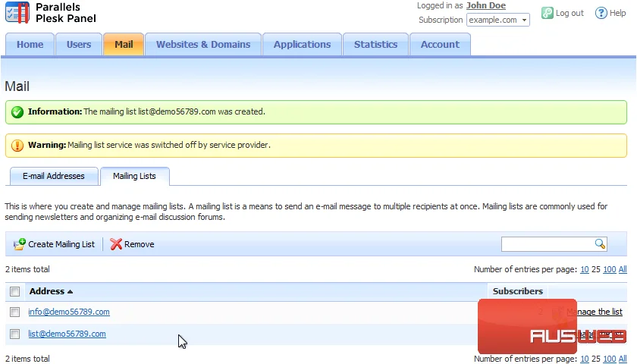
Task: Set top entries per page to All
Action: click(623, 269)
